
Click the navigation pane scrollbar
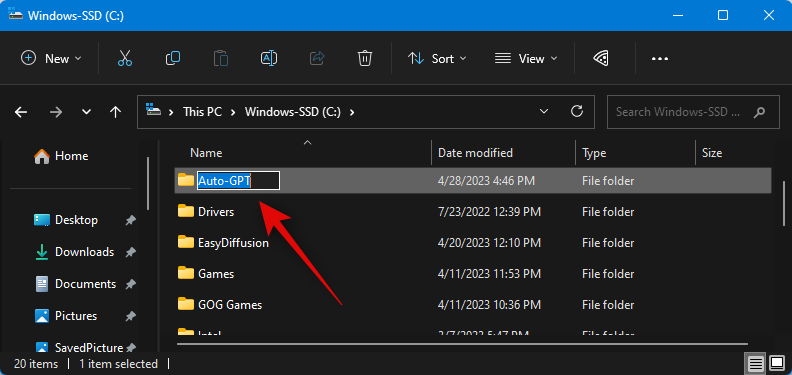[148, 183]
